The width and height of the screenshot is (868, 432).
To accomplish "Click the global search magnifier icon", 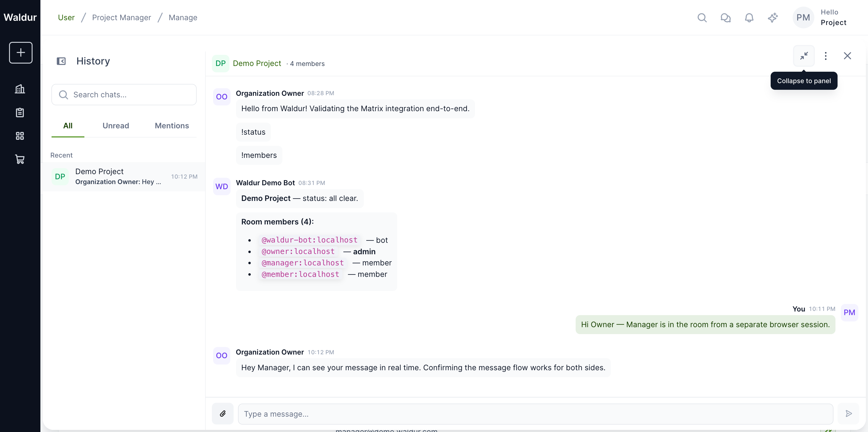I will pos(702,17).
